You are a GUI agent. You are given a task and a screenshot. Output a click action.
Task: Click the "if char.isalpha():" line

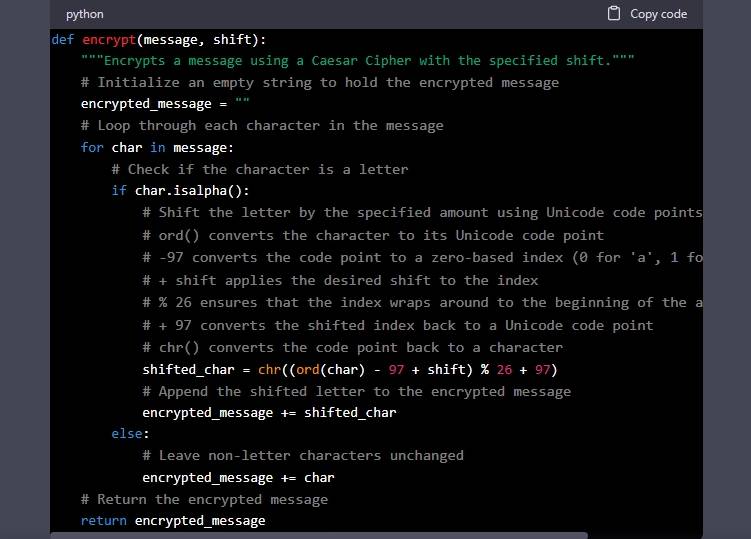[180, 191]
